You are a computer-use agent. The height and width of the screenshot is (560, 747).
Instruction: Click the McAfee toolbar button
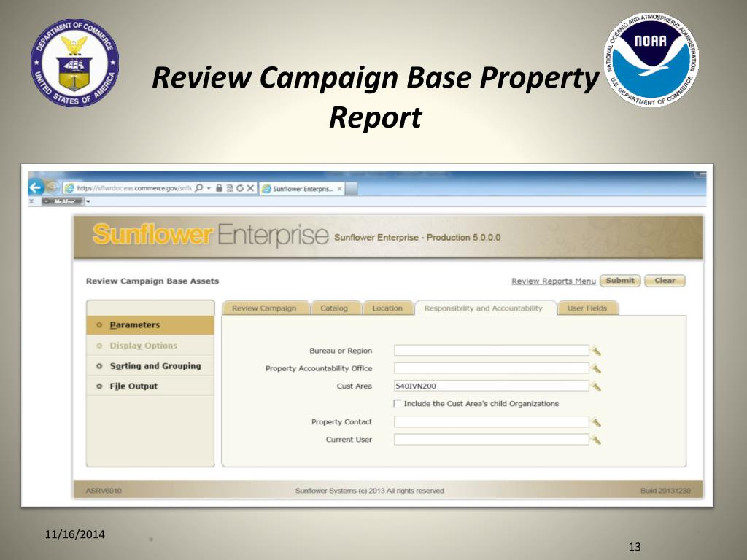pos(63,201)
